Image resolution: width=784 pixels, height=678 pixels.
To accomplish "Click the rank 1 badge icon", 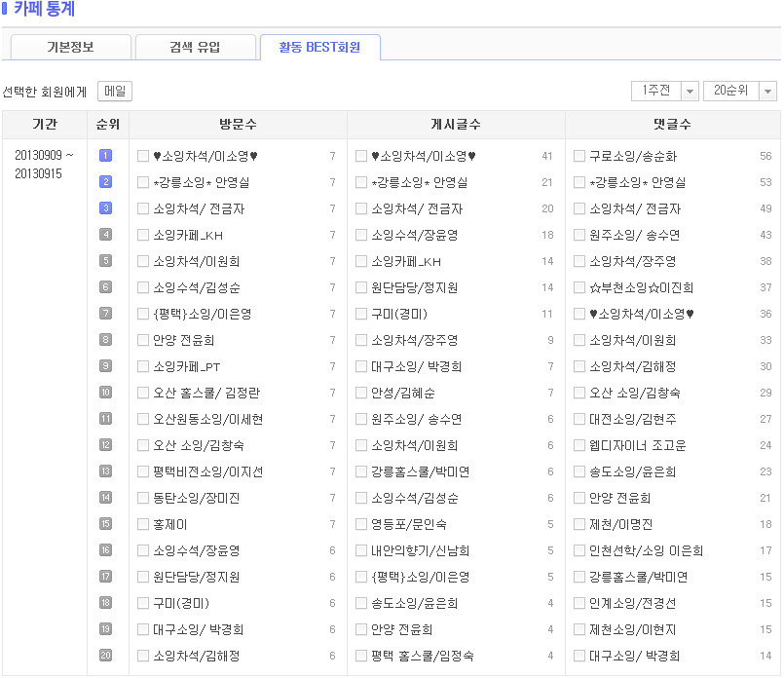I will point(106,156).
